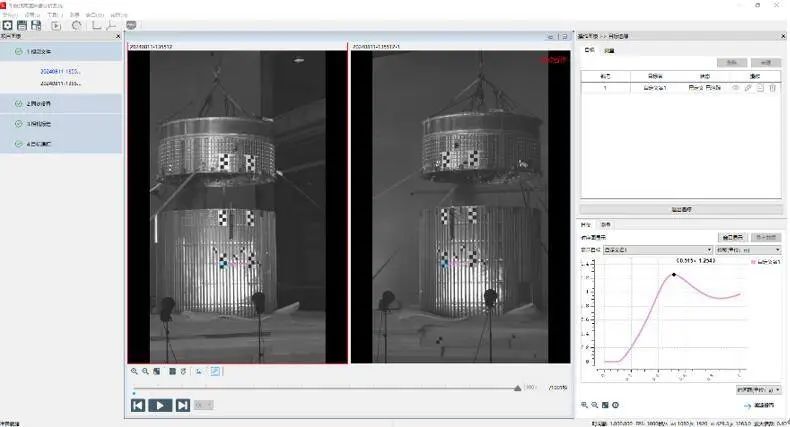
Task: Click the refresh icon under the video
Action: (183, 371)
